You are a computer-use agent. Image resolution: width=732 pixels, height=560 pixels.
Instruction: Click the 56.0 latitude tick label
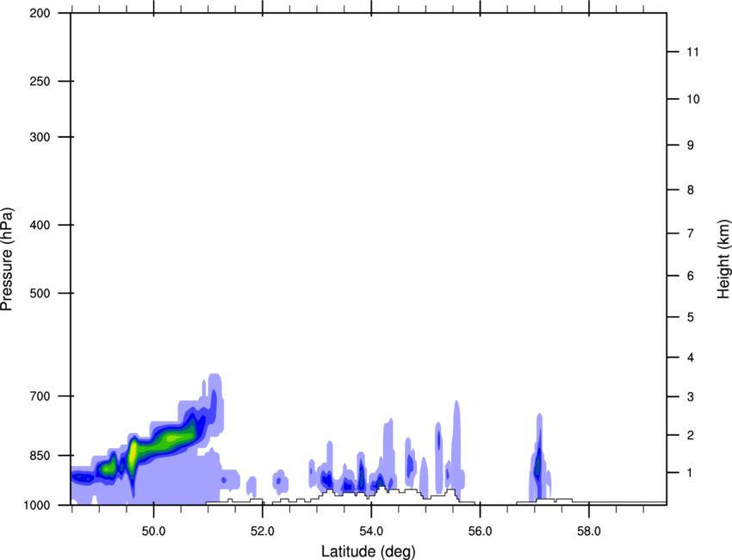[x=480, y=532]
